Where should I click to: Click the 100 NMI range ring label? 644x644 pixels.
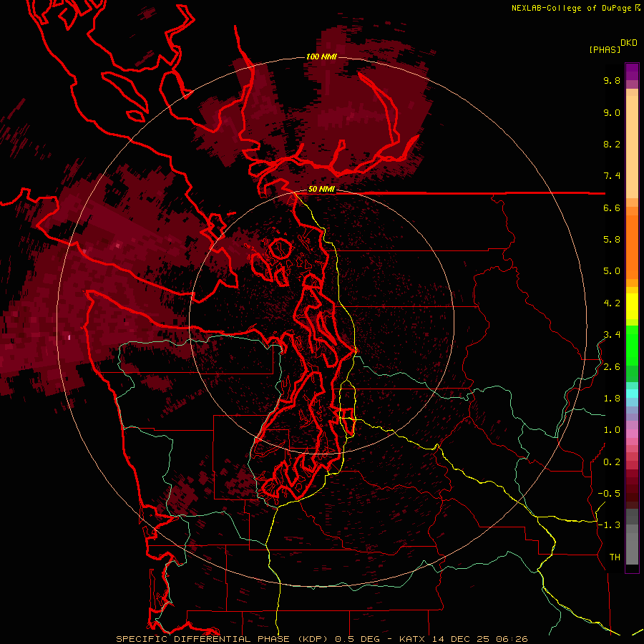(321, 57)
